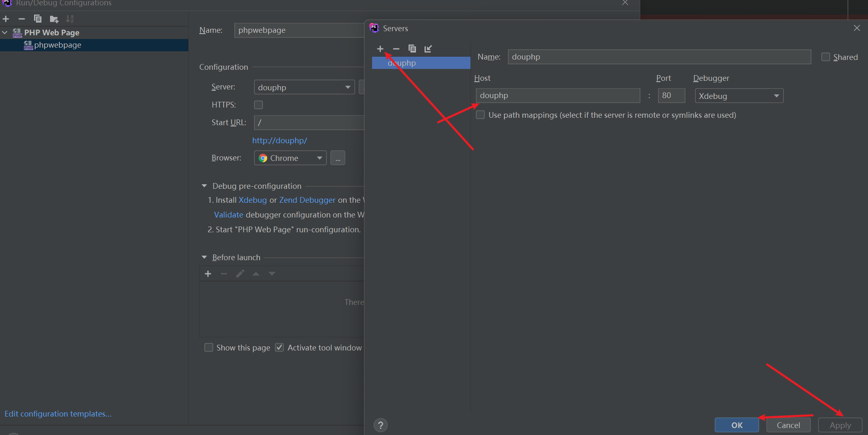Uncheck Activate tool window
This screenshot has height=435, width=868.
tap(279, 348)
